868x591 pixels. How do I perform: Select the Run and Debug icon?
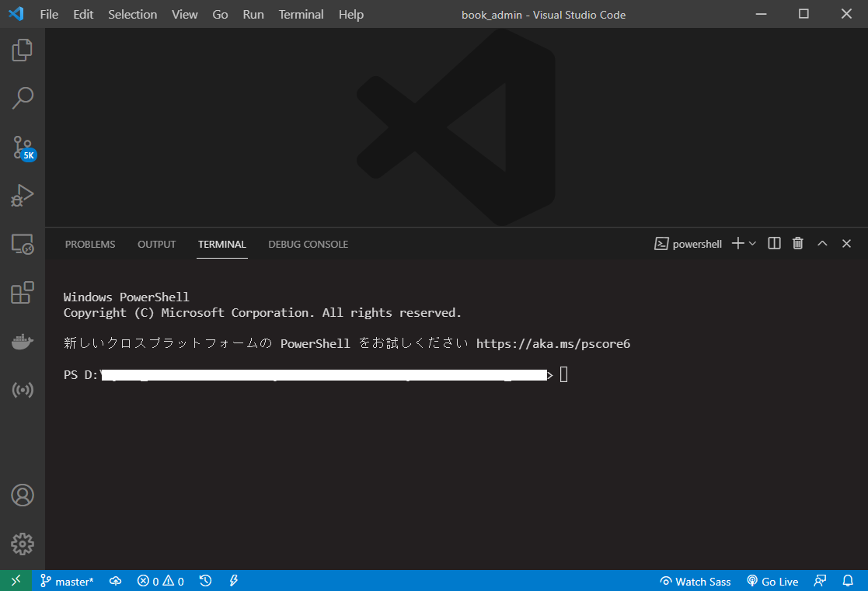click(22, 195)
